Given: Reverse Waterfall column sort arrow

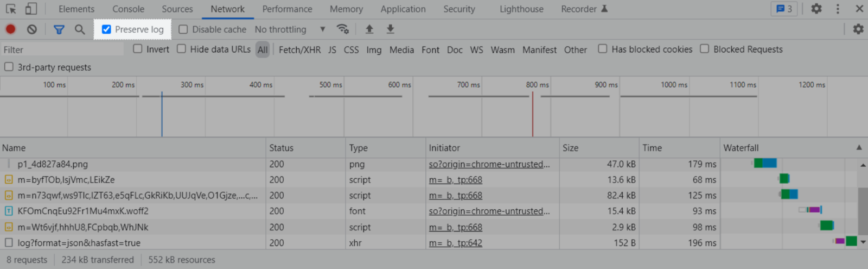Looking at the screenshot, I should tap(859, 147).
